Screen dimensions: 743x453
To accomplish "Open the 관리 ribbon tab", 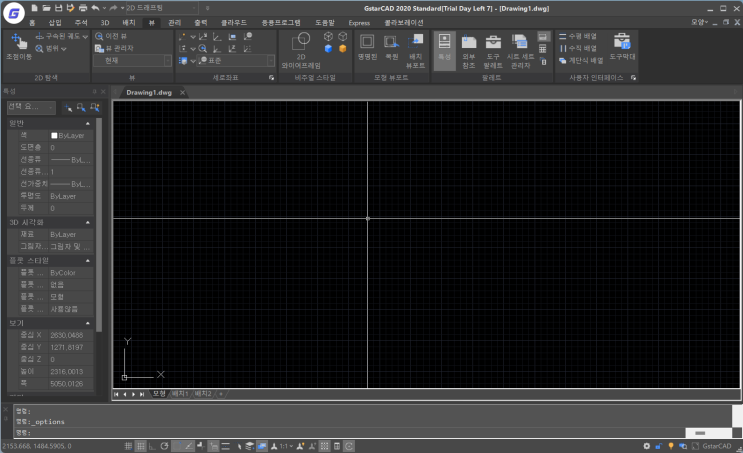I will tap(175, 22).
